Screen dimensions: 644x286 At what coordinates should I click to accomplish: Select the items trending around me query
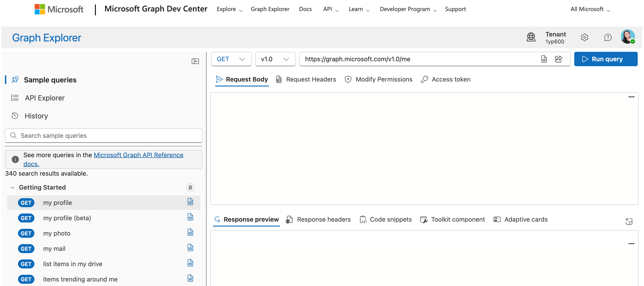pyautogui.click(x=104, y=279)
